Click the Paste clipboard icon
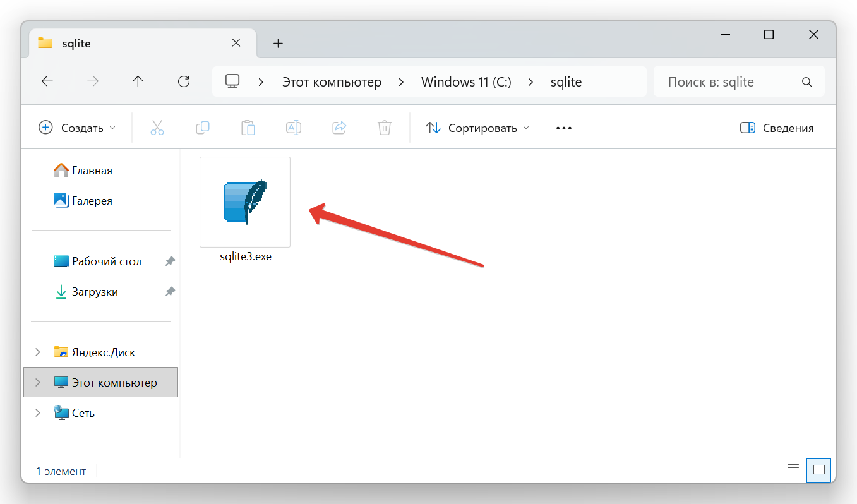This screenshot has height=504, width=857. pyautogui.click(x=248, y=128)
